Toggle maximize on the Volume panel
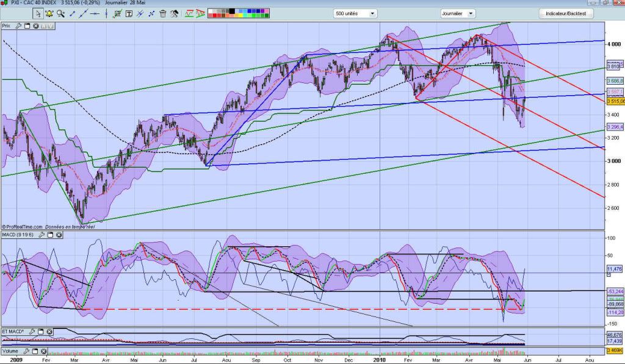 point(35,351)
